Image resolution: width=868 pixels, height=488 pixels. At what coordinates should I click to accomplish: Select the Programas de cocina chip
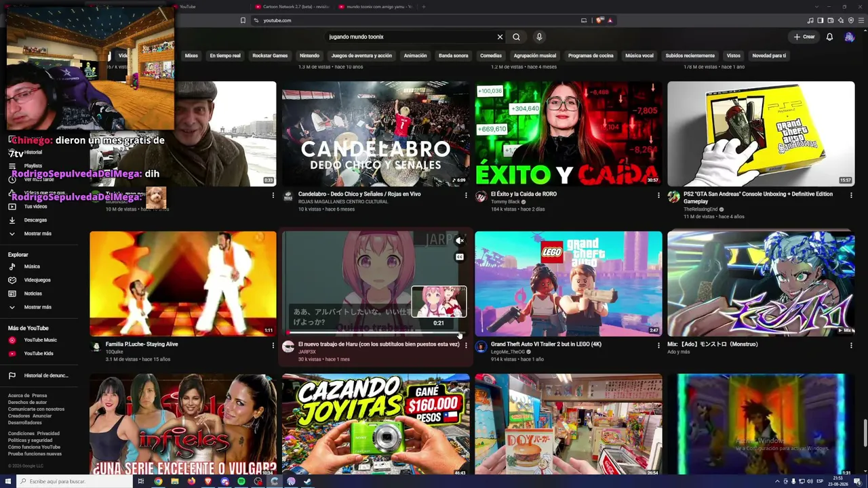[591, 56]
